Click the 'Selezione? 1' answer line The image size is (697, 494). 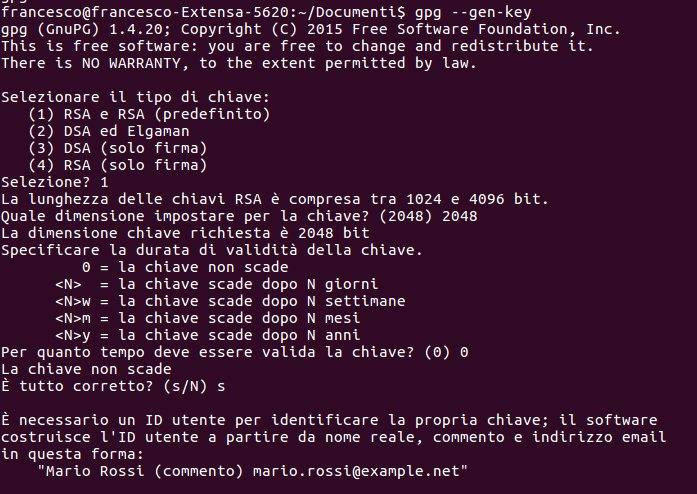click(x=55, y=182)
